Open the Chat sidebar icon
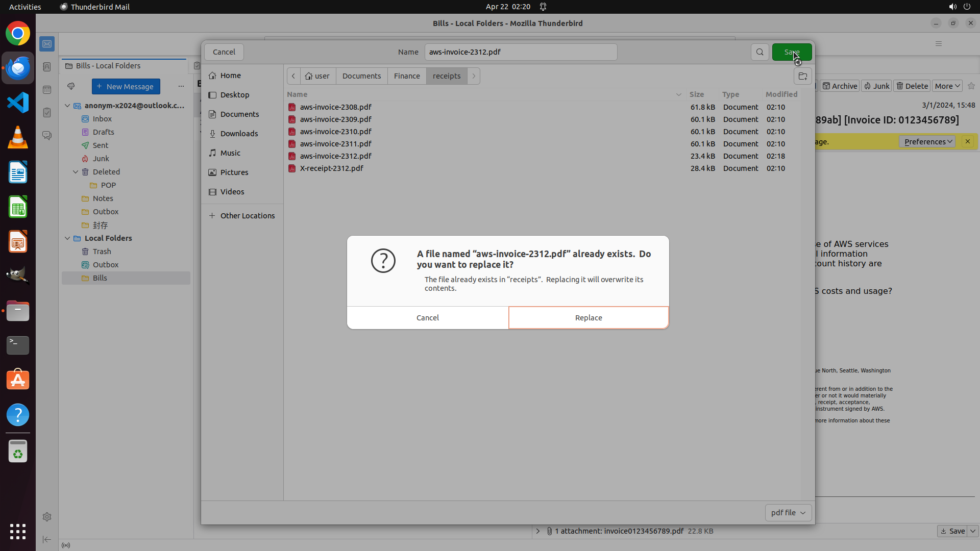This screenshot has height=551, width=980. click(x=47, y=135)
